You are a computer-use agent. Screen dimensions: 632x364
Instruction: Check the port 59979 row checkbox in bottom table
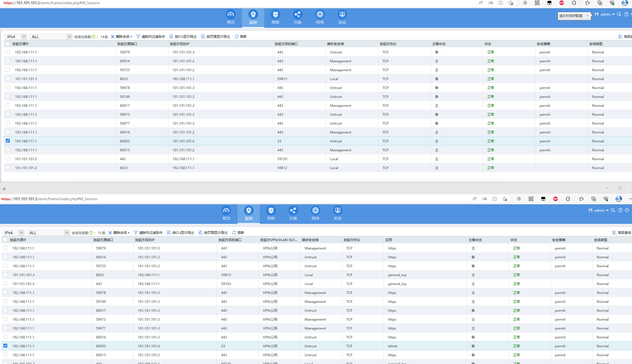tap(5, 248)
